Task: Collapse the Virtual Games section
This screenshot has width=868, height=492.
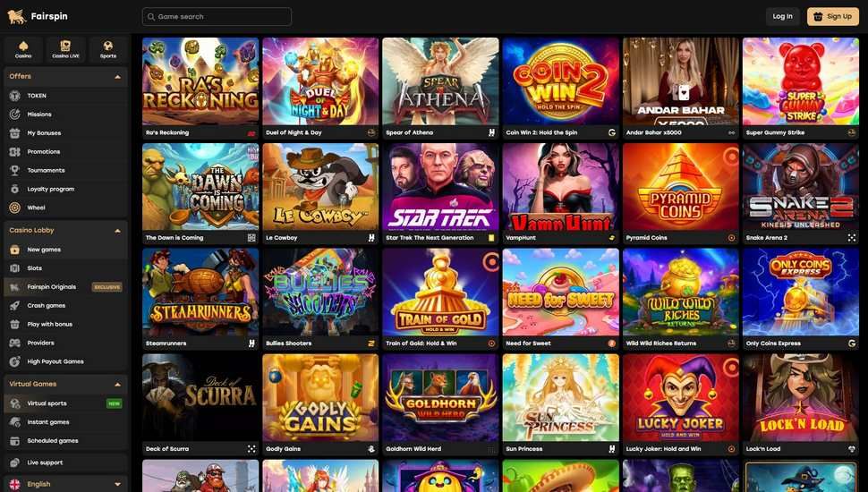Action: [x=117, y=384]
